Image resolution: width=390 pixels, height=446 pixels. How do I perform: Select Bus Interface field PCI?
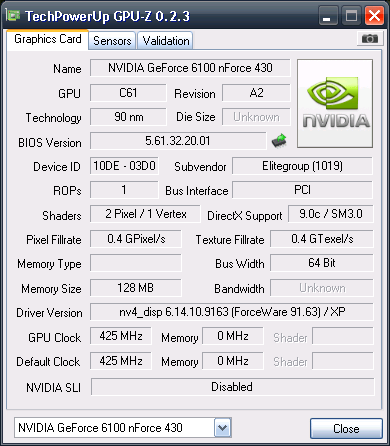click(x=302, y=190)
